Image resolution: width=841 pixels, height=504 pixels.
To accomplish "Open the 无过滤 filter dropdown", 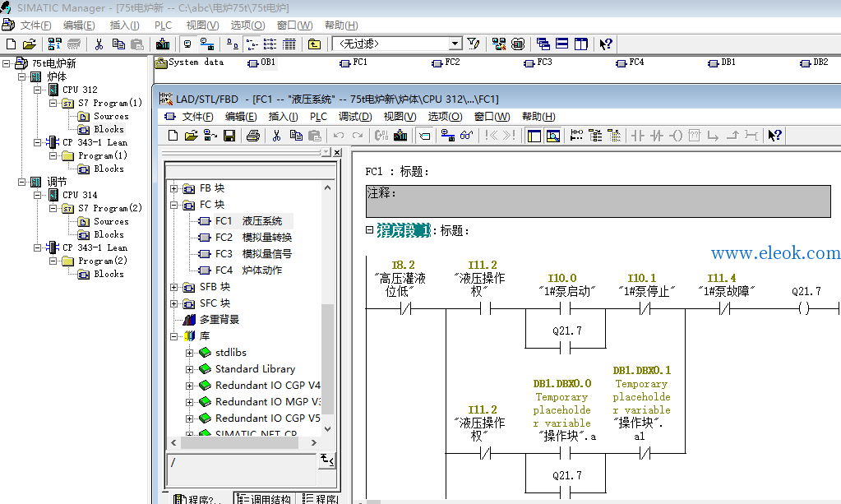I will pos(455,44).
